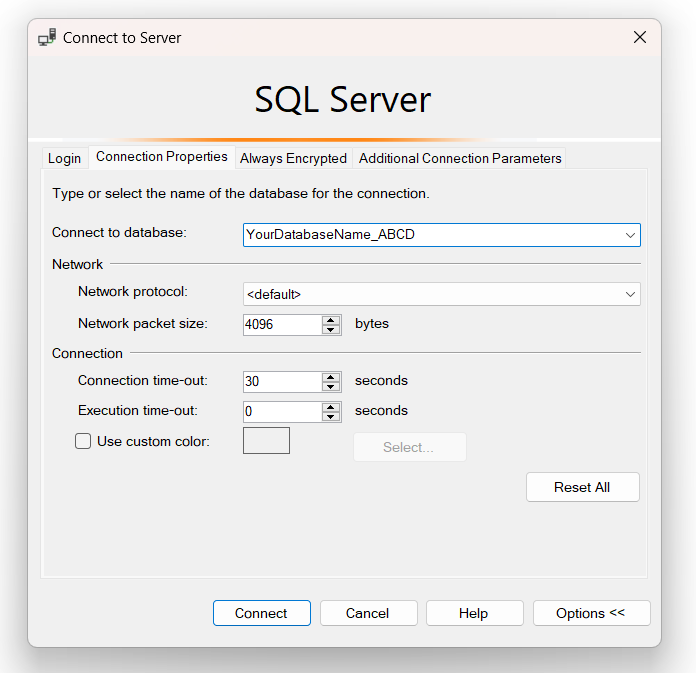Close the Connect to Server dialog
The width and height of the screenshot is (696, 673).
(640, 37)
